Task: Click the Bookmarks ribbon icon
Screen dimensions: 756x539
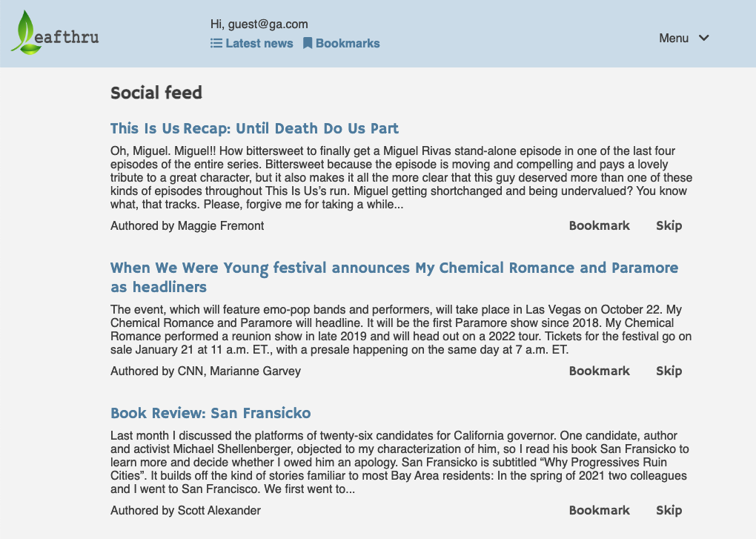Action: (308, 44)
